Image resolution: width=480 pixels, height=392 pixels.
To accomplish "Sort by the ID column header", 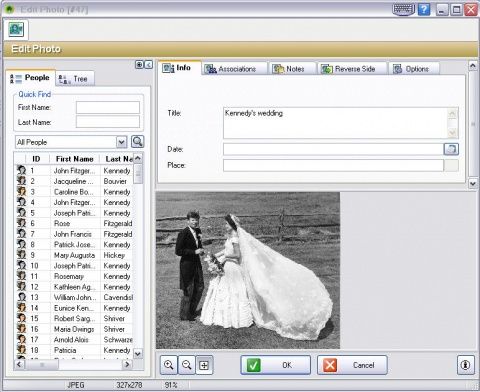I will (x=37, y=159).
